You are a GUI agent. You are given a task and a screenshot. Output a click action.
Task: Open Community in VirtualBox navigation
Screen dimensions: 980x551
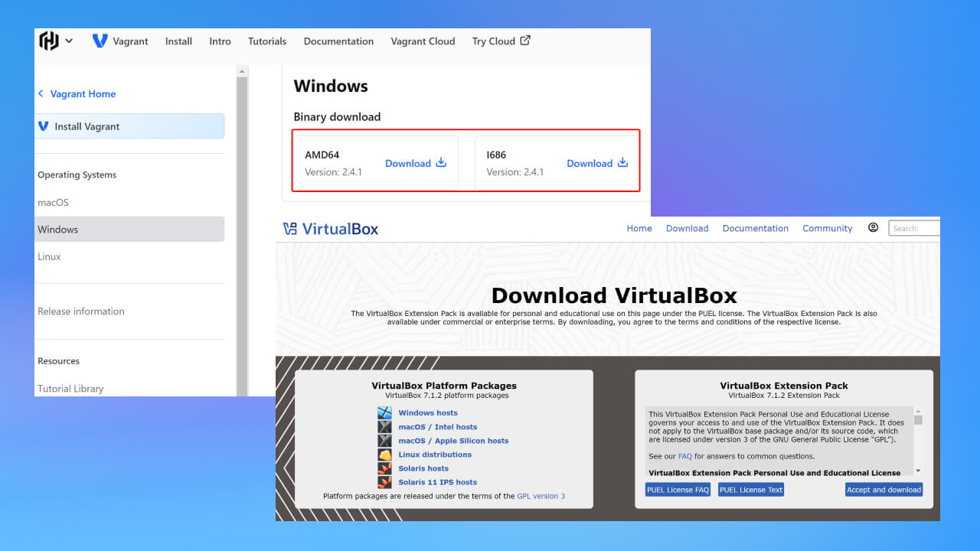(827, 228)
